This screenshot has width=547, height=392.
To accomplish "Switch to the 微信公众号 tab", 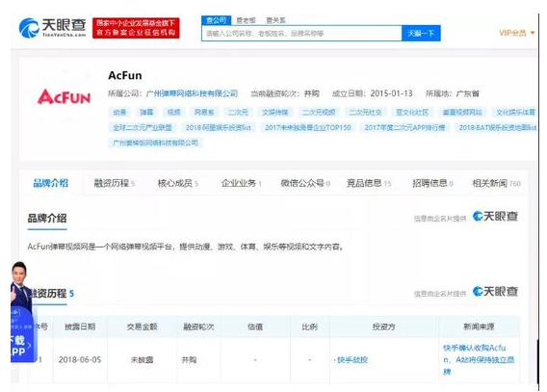I will point(305,183).
